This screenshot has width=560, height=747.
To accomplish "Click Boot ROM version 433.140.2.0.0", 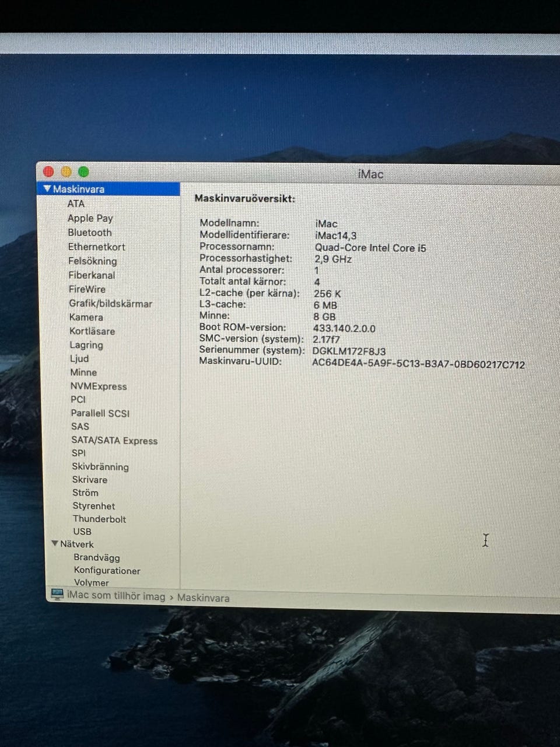I will (x=344, y=329).
